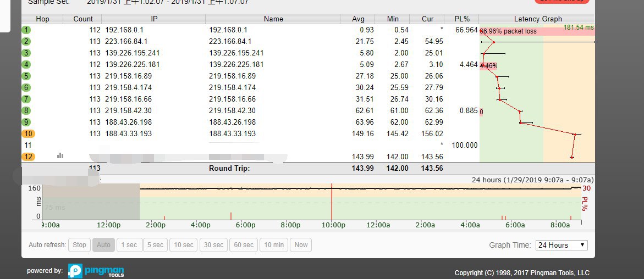Open the Graph Time dropdown
This screenshot has height=279, width=644.
[x=562, y=245]
